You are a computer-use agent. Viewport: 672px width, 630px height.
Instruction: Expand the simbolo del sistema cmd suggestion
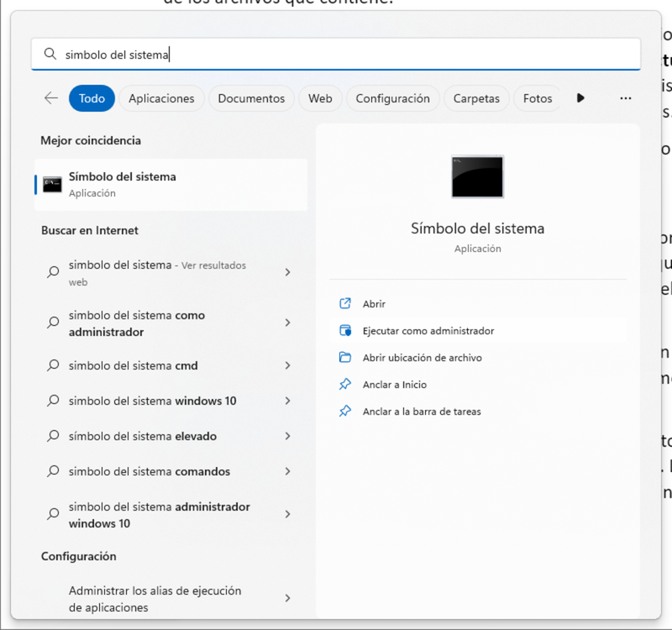[x=287, y=366]
